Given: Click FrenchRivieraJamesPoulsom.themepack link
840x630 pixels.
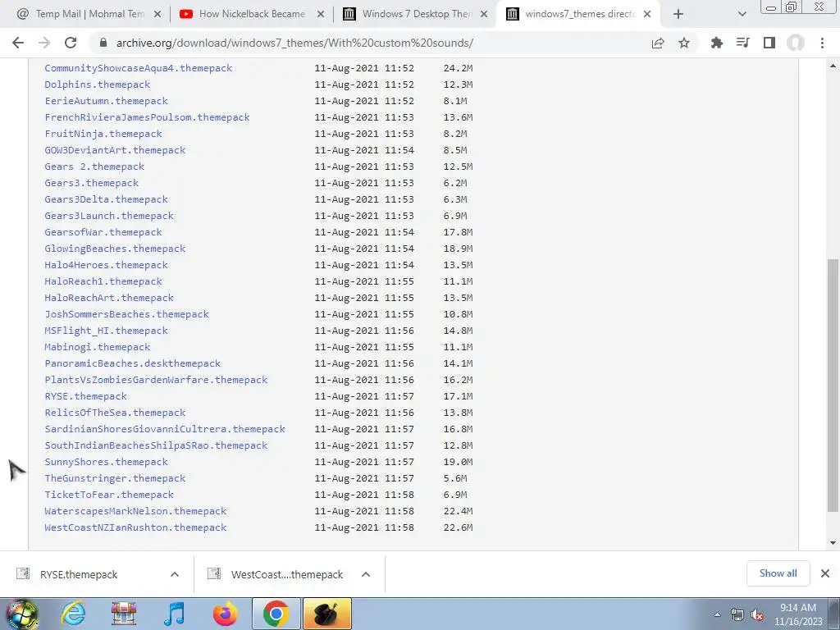Looking at the screenshot, I should 148,117.
